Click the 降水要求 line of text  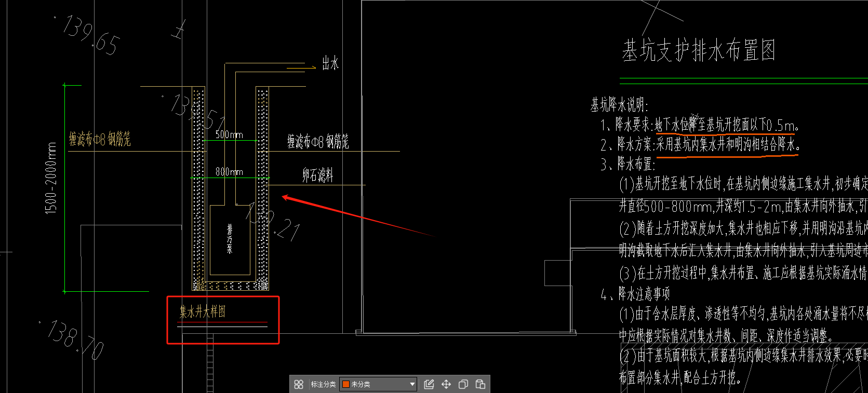[x=700, y=125]
